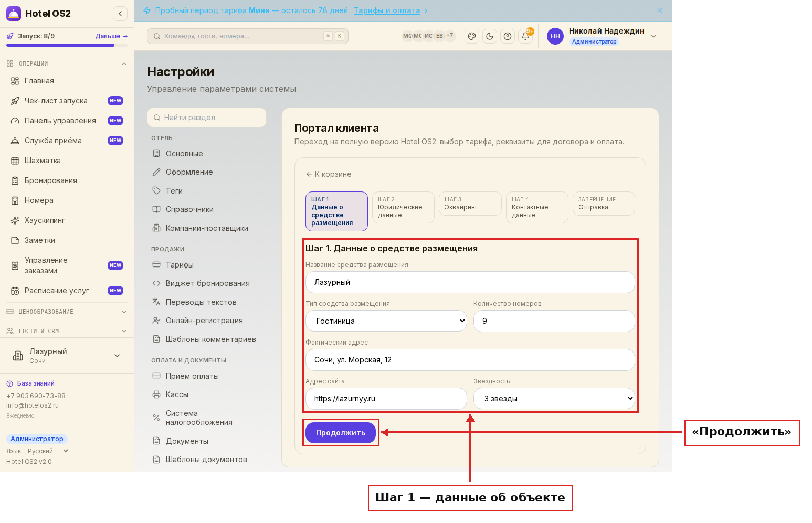The width and height of the screenshot is (812, 523).
Task: Go back via К корзине link
Action: pyautogui.click(x=329, y=174)
